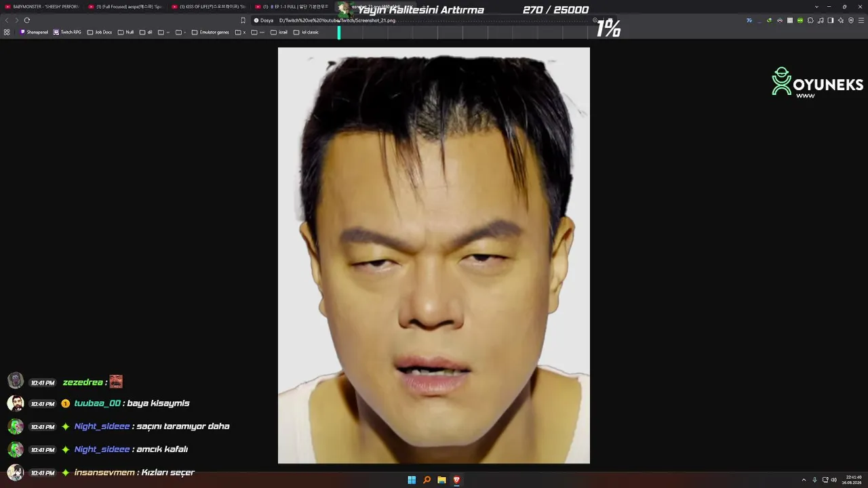Expand the Job Docs bookmark folder
Screen dimensions: 868x488
(100, 32)
